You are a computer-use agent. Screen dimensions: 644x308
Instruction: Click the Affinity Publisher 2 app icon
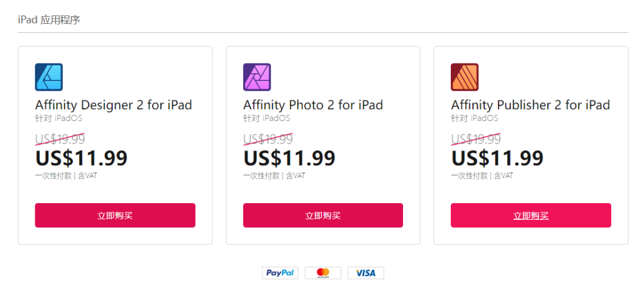[x=465, y=77]
